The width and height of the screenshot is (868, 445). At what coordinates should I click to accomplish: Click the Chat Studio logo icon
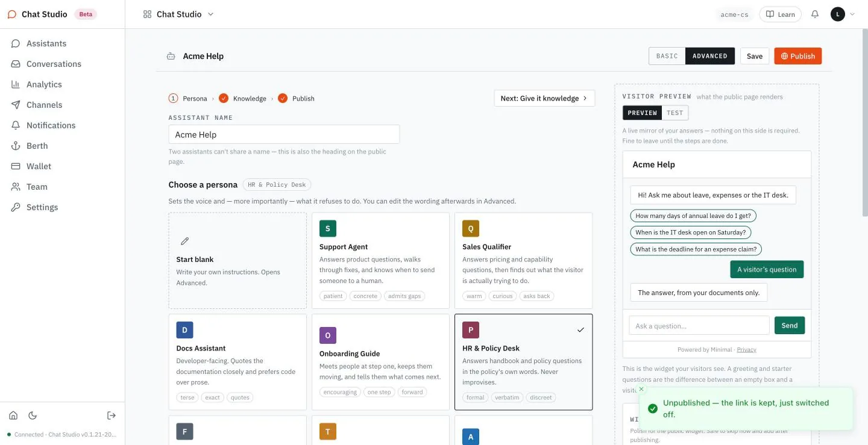coord(12,14)
